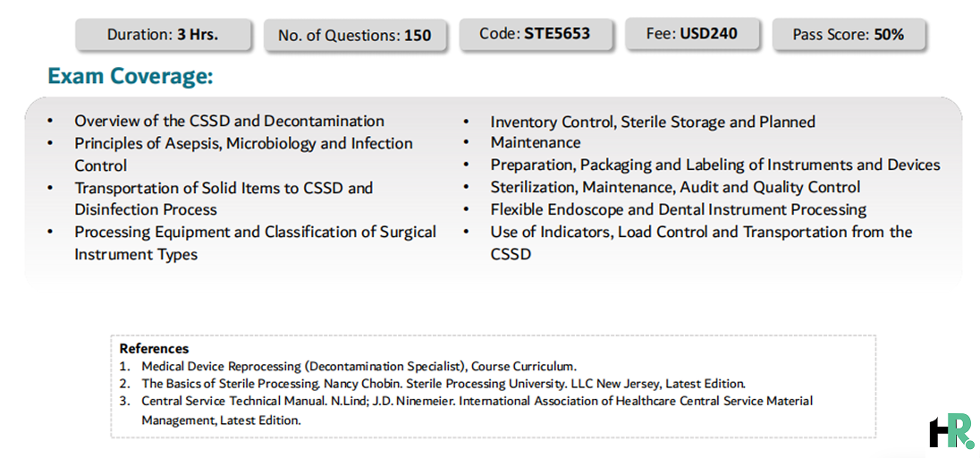The height and width of the screenshot is (458, 980).
Task: Click the HR logo icon
Action: pos(951,432)
